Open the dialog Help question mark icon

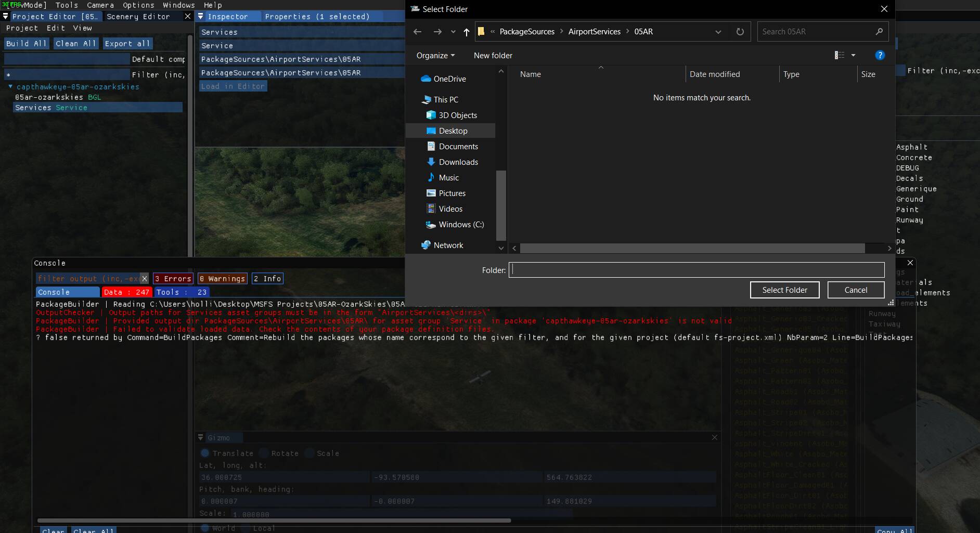click(x=880, y=55)
